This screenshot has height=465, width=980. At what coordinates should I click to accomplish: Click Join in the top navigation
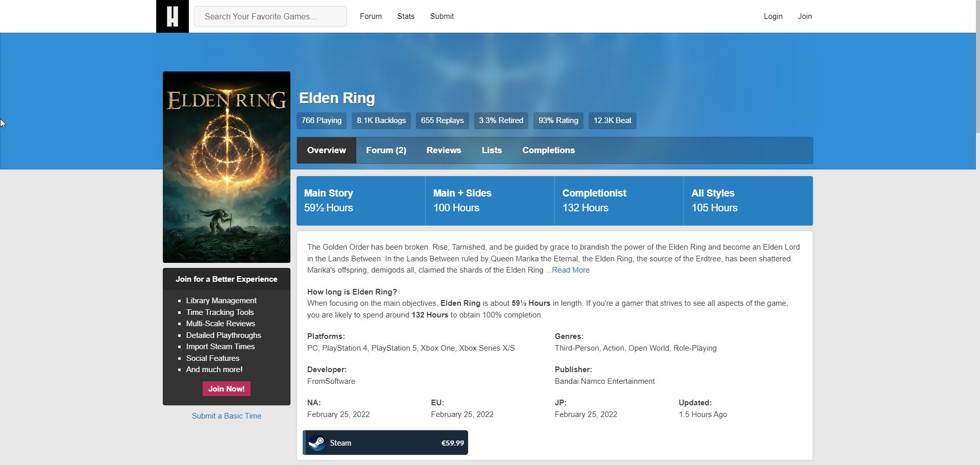click(x=804, y=16)
